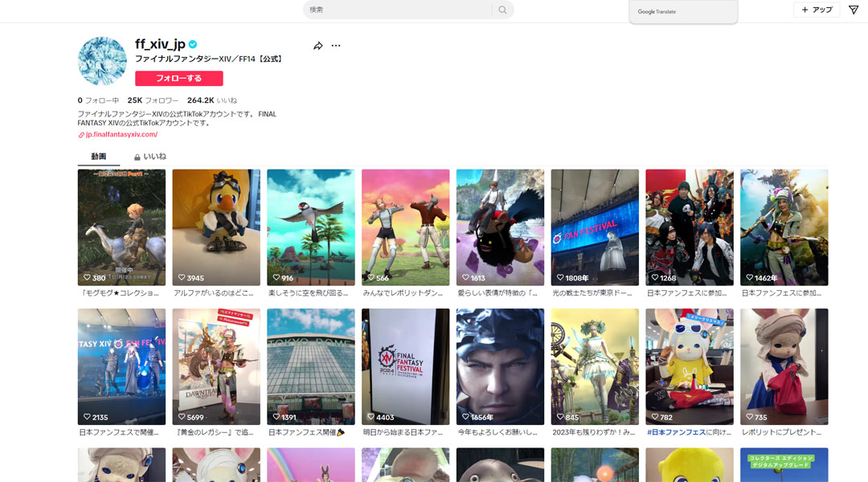
Task: Open the Tokyo Dome building video thumbnail
Action: 310,366
